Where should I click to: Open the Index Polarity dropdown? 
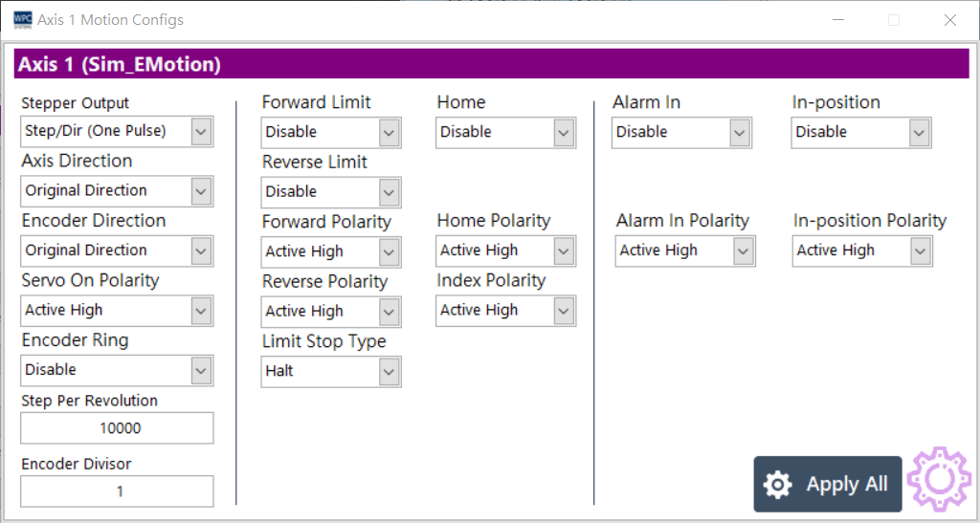click(505, 310)
